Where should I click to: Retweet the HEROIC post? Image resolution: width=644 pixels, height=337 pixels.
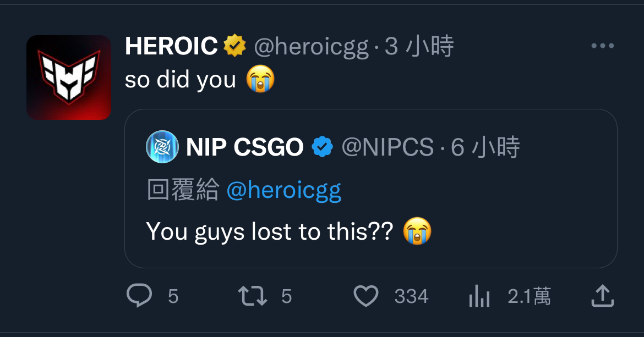pyautogui.click(x=253, y=296)
